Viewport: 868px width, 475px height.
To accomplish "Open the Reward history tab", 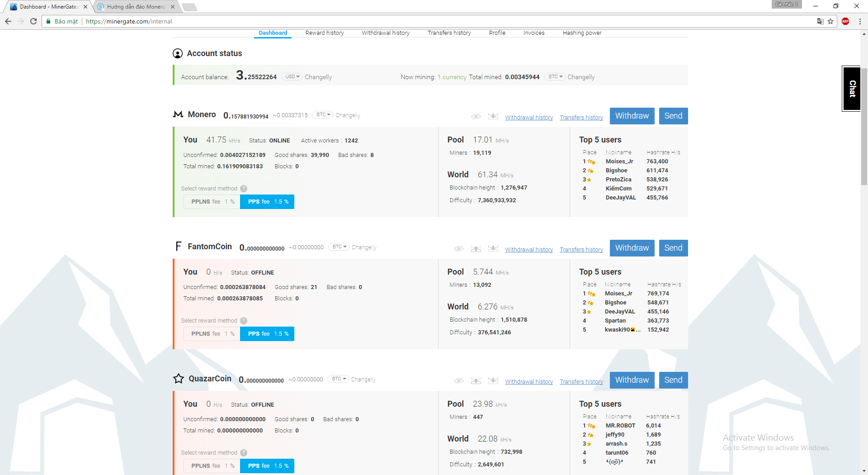I will pyautogui.click(x=325, y=33).
